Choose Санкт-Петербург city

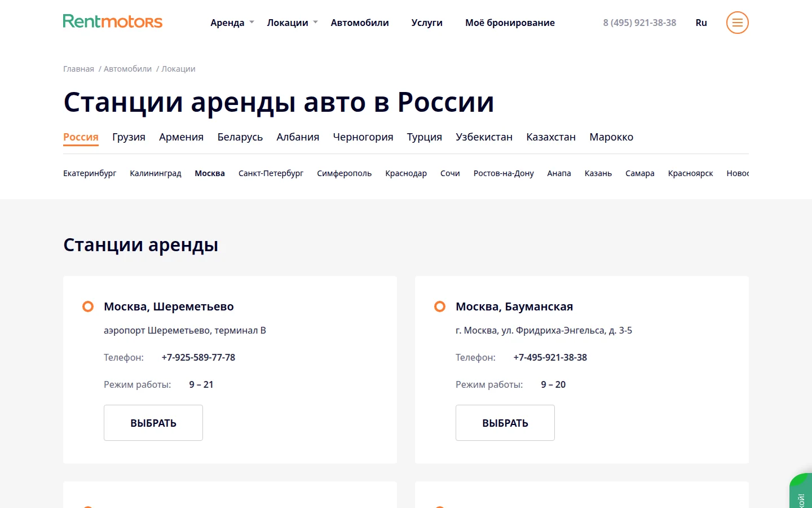pos(271,173)
